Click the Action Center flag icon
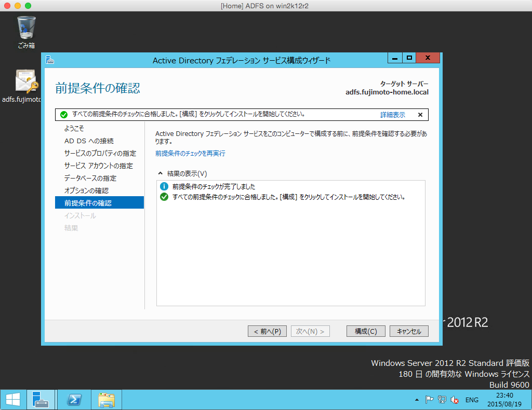 [430, 400]
